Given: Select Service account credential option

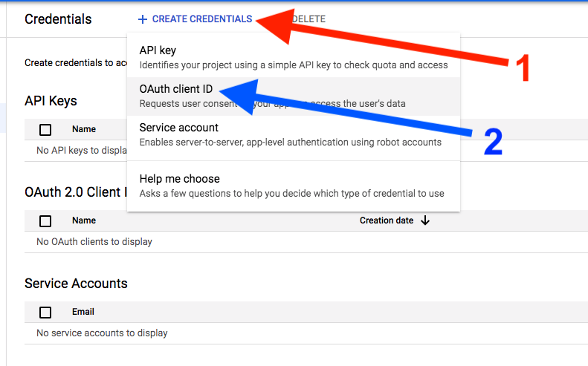Looking at the screenshot, I should [x=294, y=135].
